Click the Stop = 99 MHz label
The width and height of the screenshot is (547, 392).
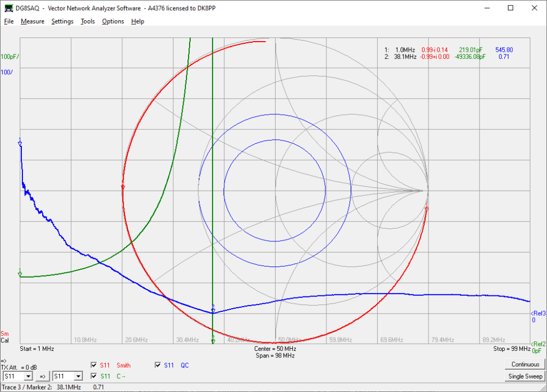point(512,349)
